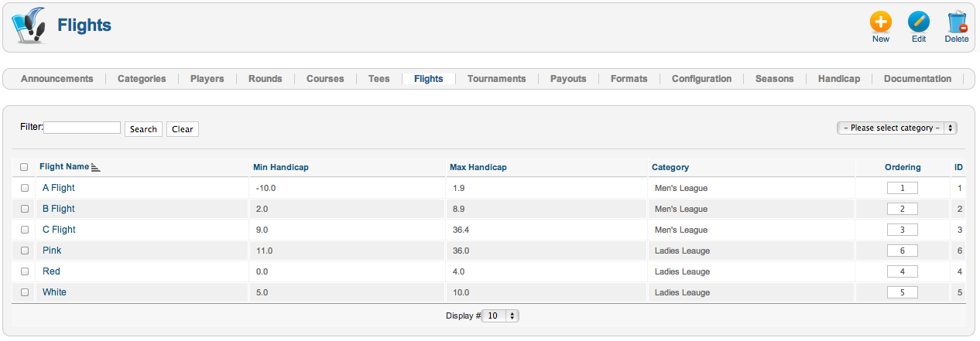
Task: Click the Clear filter button
Action: (183, 129)
